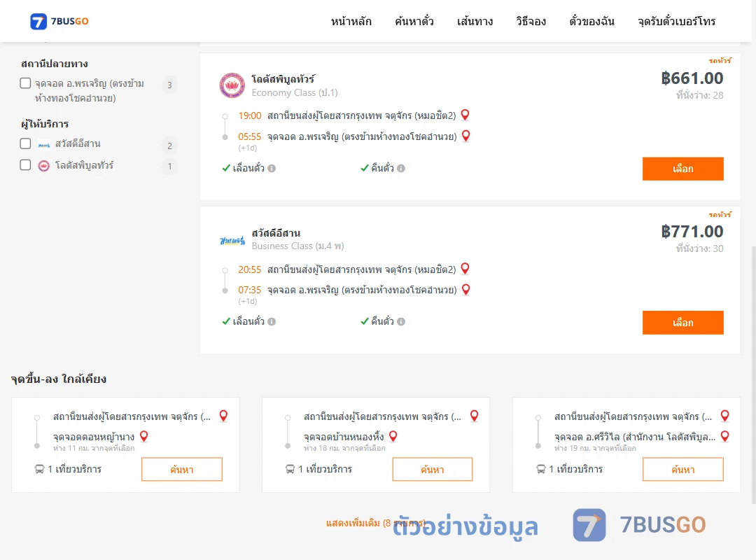Viewport: 756px width, 560px height.
Task: Click bus icon in ดอนหญ้านาง card
Action: (39, 469)
